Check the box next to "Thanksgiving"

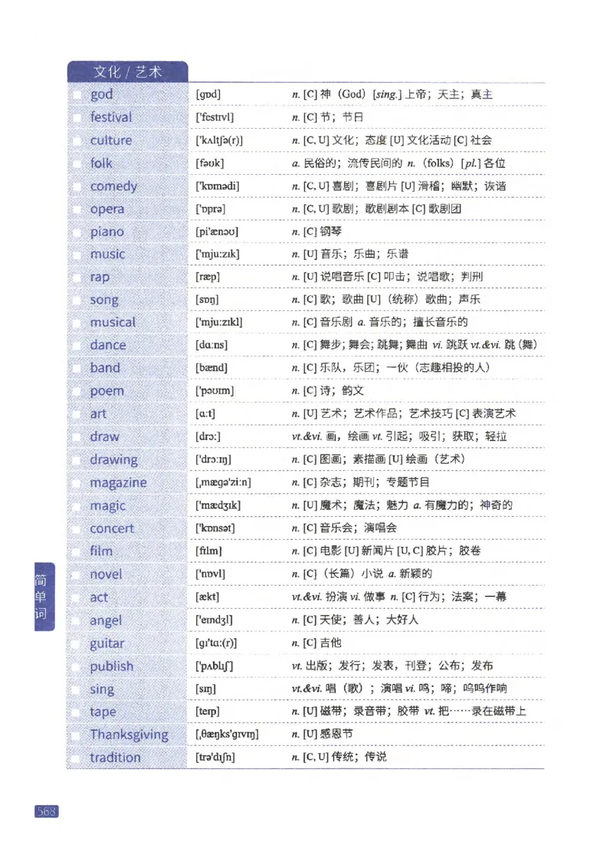coord(77,734)
